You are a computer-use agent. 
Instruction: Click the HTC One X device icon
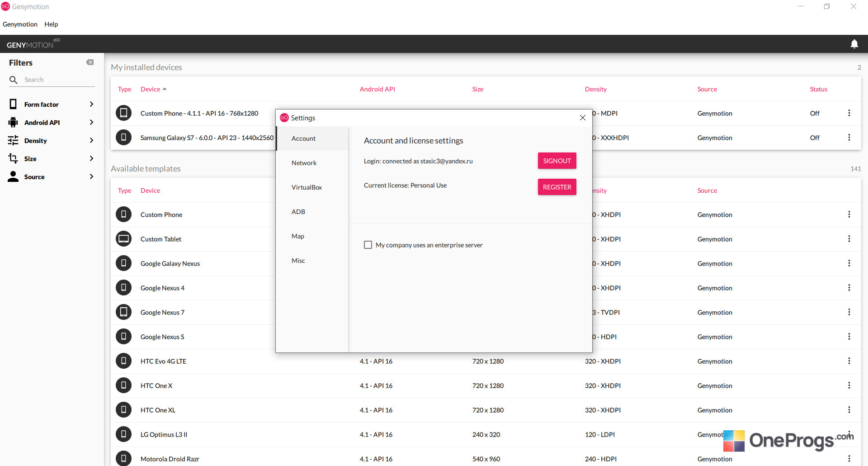(x=123, y=385)
